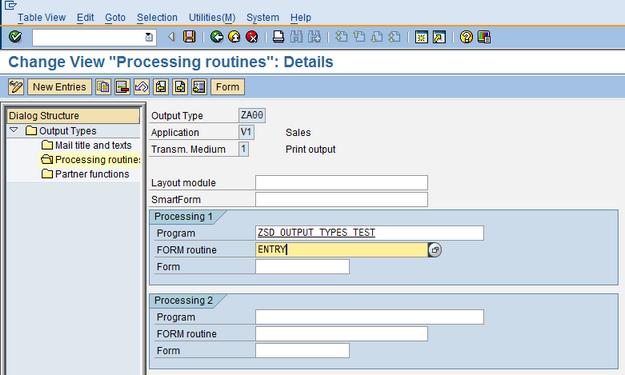
Task: Click the Application V1 field
Action: (246, 132)
